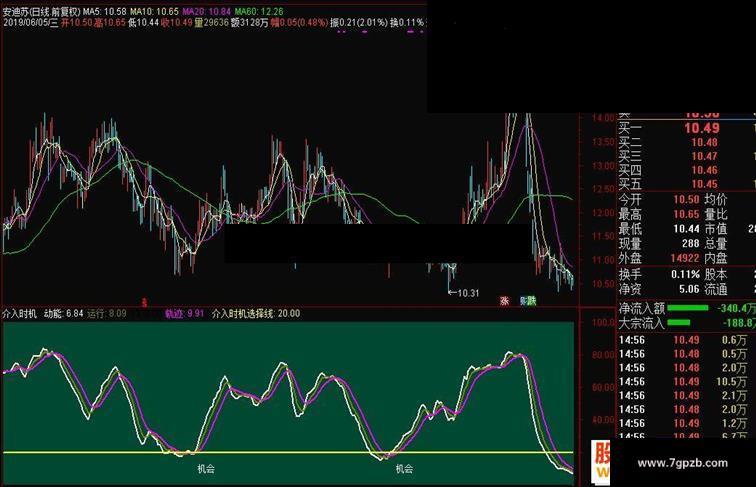Image resolution: width=756 pixels, height=487 pixels.
Task: Click the 内盘 label in quote panel
Action: coord(716,258)
